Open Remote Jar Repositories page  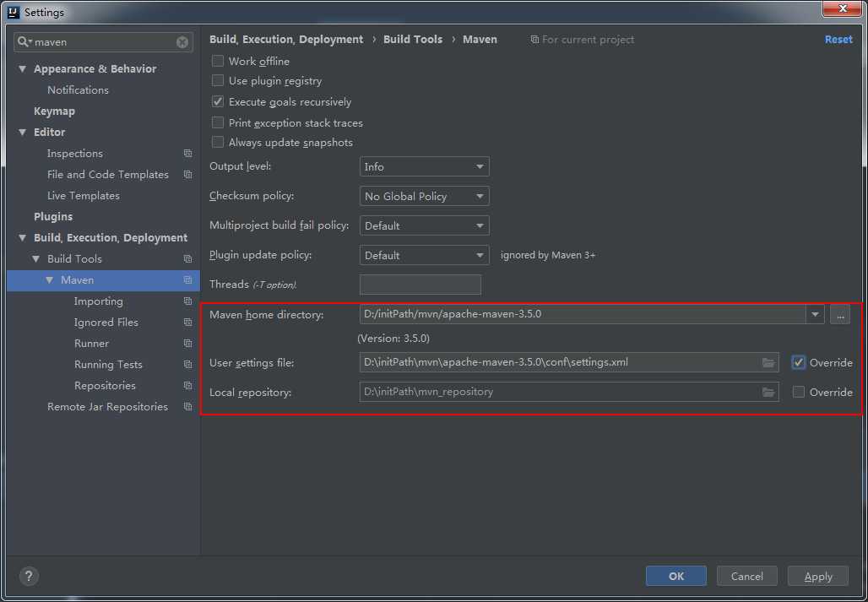click(107, 406)
